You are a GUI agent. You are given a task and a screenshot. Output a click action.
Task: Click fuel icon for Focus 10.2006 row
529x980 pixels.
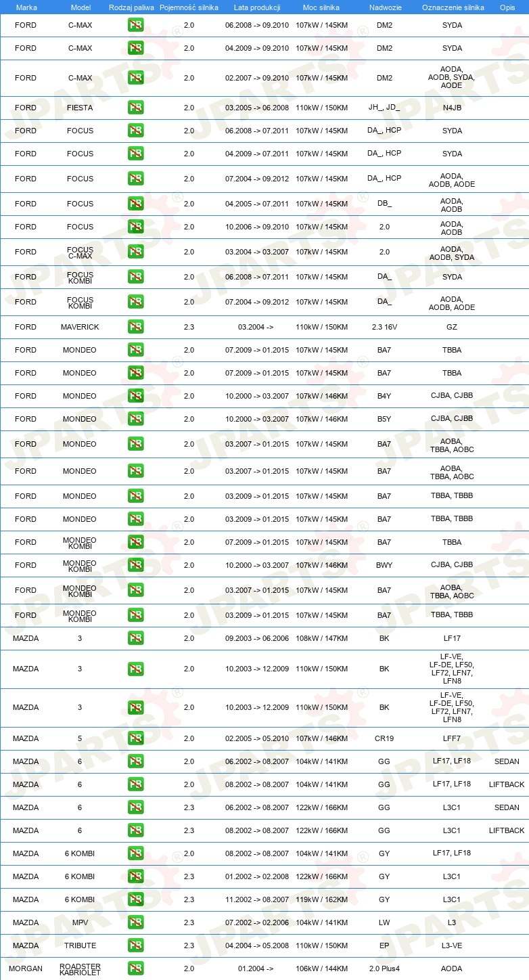(x=135, y=227)
